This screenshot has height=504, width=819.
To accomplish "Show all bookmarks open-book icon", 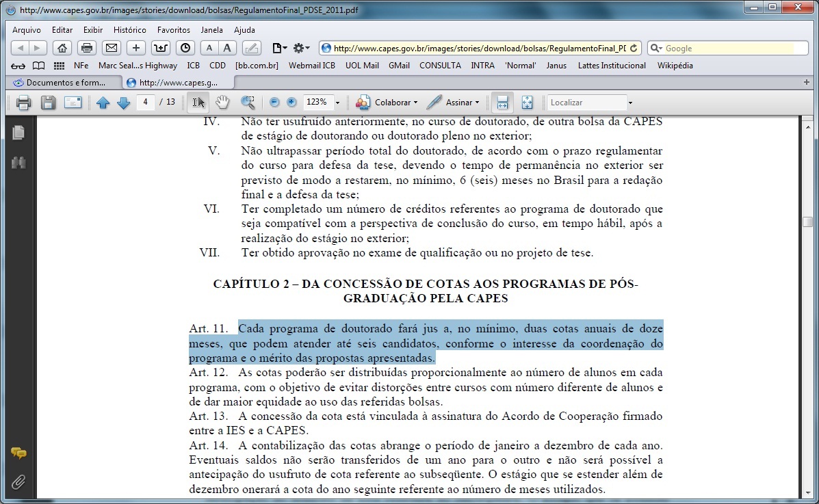I will point(38,66).
